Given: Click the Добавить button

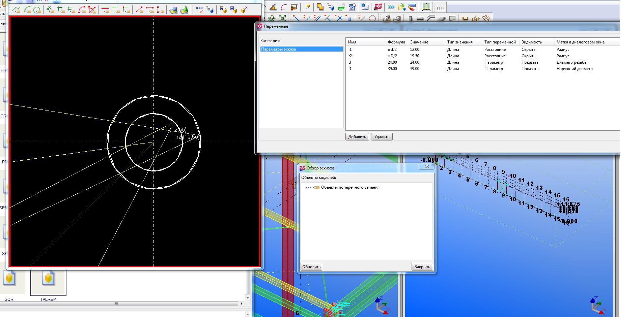Looking at the screenshot, I should coord(357,137).
